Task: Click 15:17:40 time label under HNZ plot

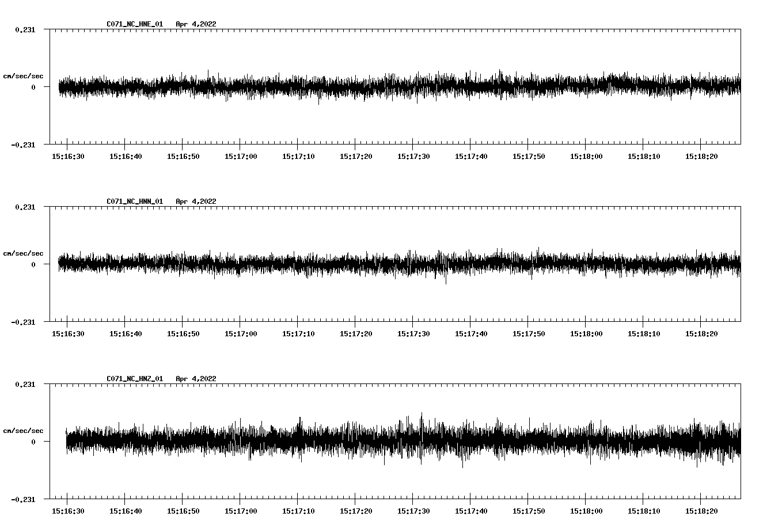Action: pyautogui.click(x=471, y=511)
